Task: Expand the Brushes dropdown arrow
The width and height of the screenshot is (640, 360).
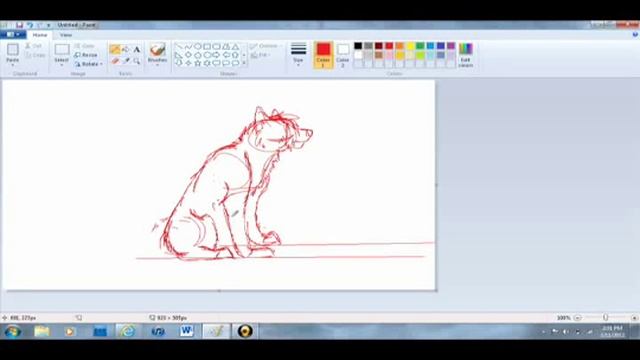Action: coord(158,65)
